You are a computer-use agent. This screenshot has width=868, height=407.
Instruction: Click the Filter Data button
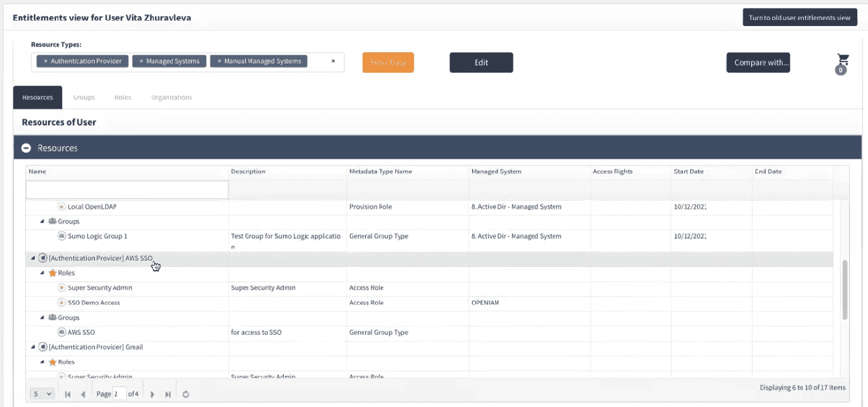(x=388, y=63)
